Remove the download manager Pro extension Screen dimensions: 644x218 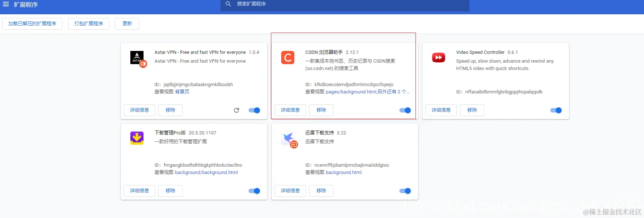(x=170, y=191)
